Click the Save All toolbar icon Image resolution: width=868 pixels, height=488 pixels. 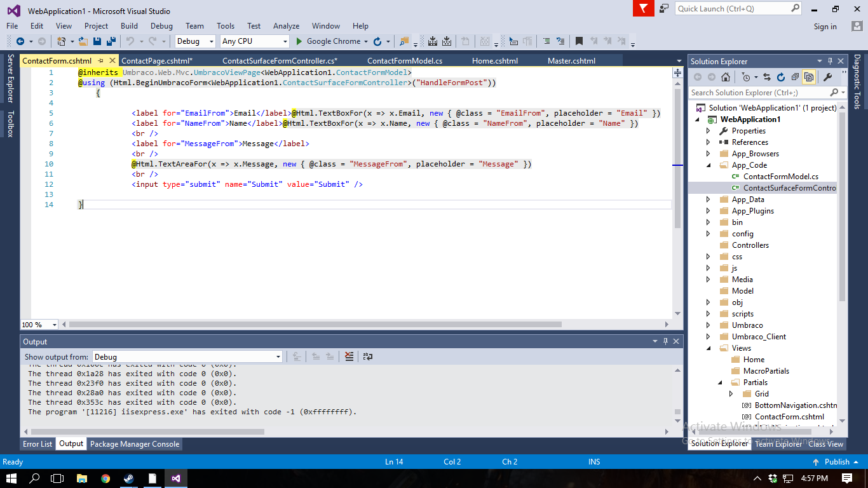[111, 41]
